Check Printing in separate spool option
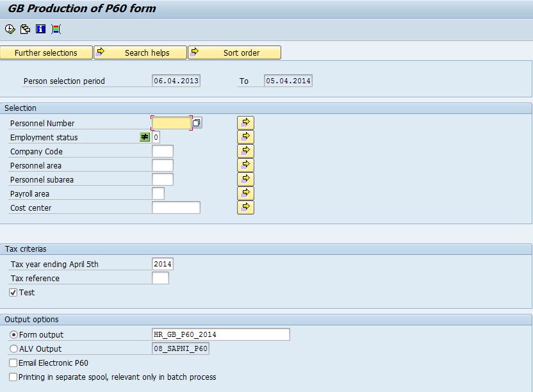Screen dimensions: 533x392 tap(13, 377)
